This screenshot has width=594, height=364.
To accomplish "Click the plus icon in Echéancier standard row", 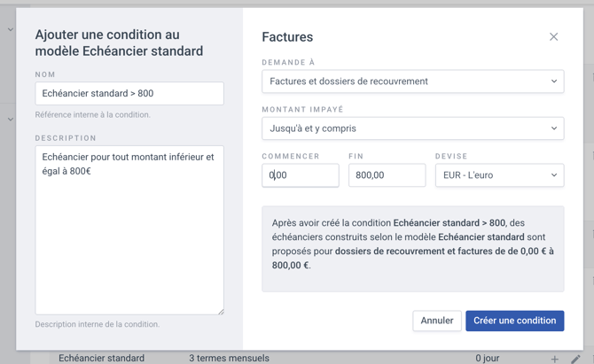I will pos(555,359).
